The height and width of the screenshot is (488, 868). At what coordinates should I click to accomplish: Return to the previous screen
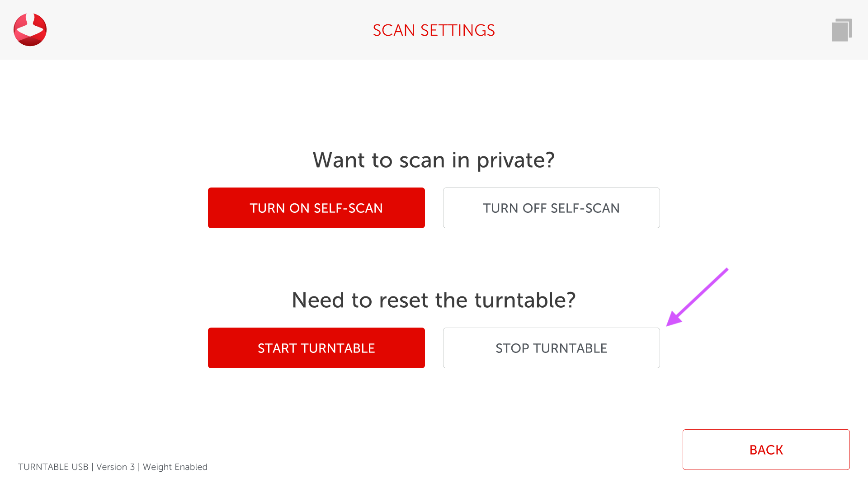(766, 450)
